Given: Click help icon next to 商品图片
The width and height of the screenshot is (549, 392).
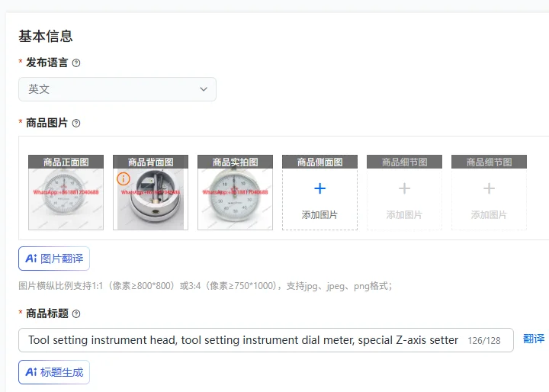Looking at the screenshot, I should (76, 124).
